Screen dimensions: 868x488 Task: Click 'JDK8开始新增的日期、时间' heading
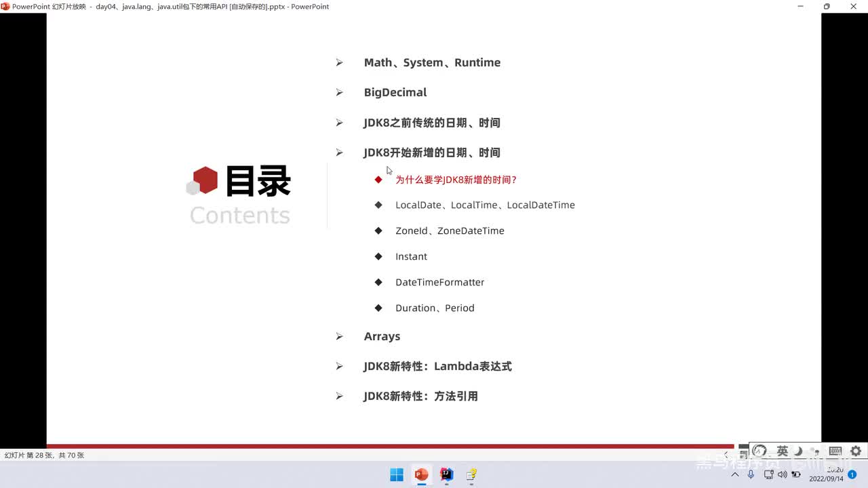coord(432,152)
